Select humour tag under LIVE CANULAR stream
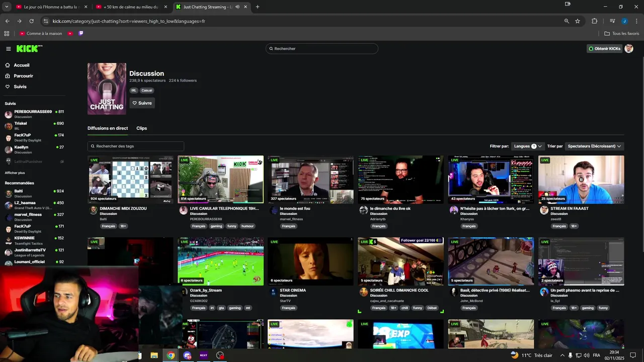The height and width of the screenshot is (362, 644). pos(248,226)
